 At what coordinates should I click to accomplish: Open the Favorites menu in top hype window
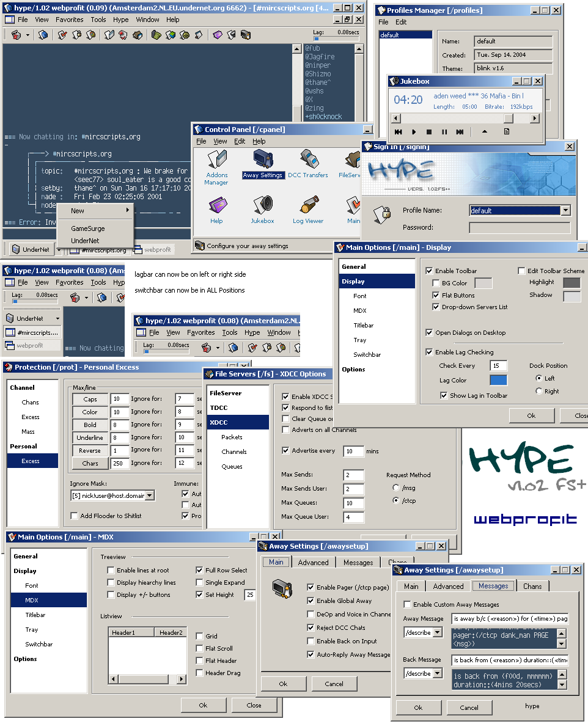[x=70, y=20]
